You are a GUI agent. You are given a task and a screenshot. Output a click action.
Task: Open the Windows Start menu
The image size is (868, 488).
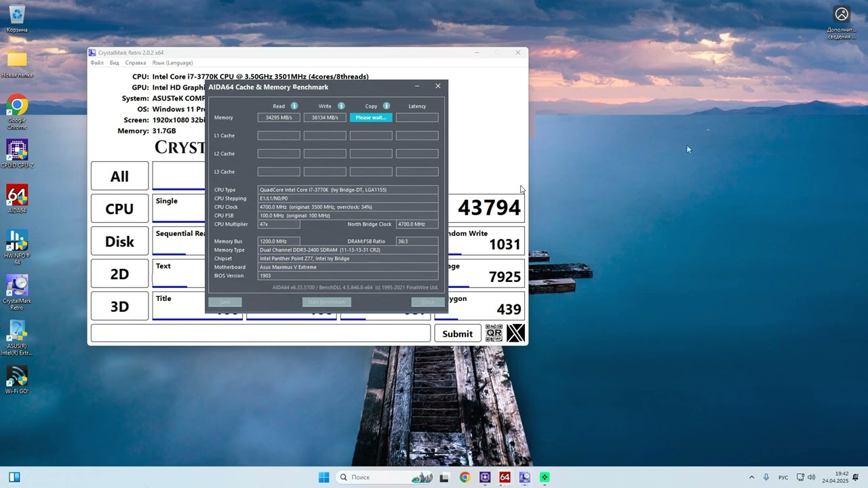click(x=324, y=477)
